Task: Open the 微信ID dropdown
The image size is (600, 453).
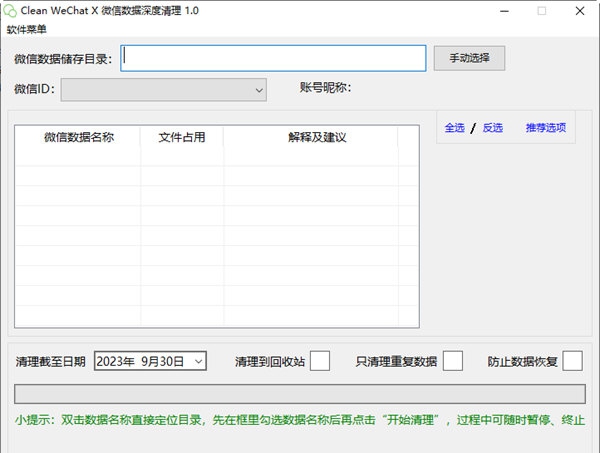Action: pyautogui.click(x=164, y=90)
